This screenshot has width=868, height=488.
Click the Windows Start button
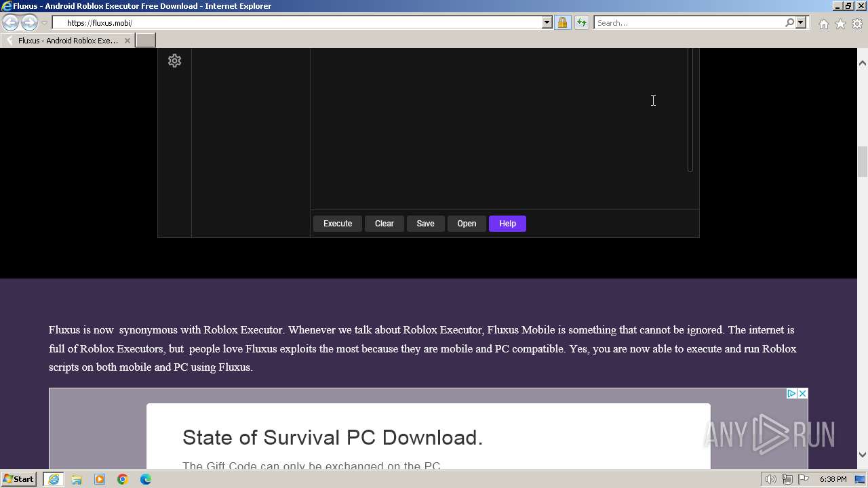18,479
